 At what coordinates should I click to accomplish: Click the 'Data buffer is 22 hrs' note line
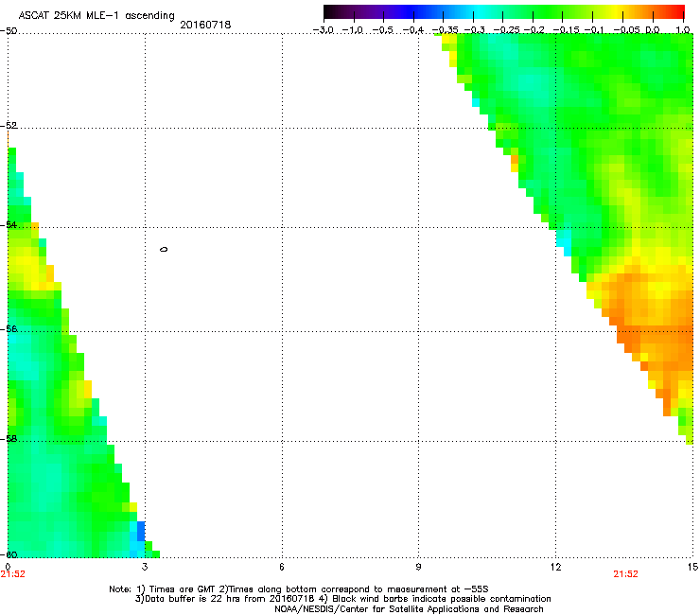[342, 599]
